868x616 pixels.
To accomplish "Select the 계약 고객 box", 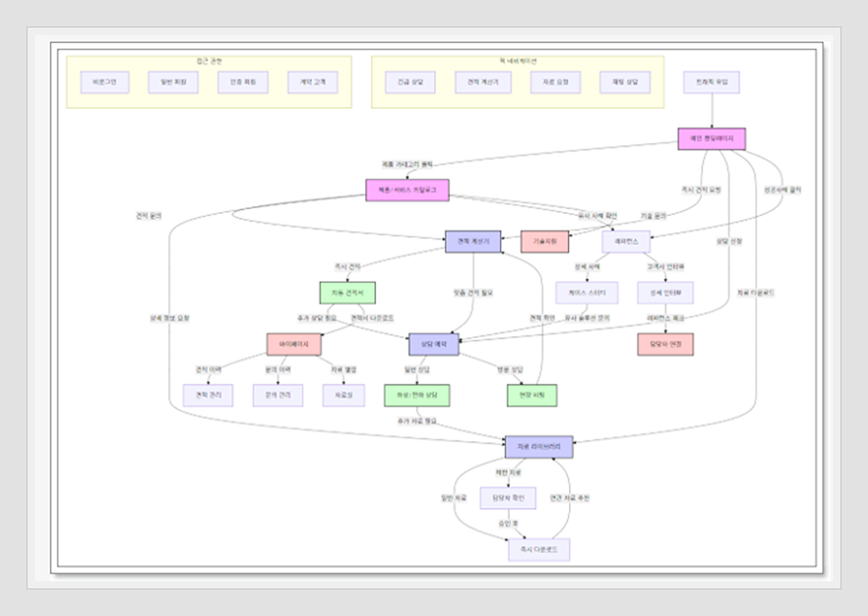I will (313, 82).
